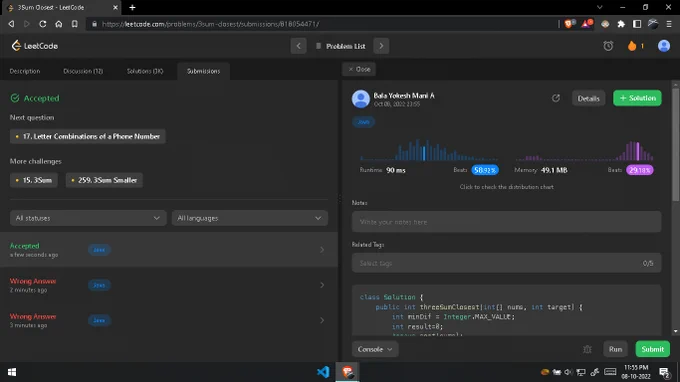This screenshot has width=680, height=382.
Task: Open Brave Rewards icon
Action: 587,24
